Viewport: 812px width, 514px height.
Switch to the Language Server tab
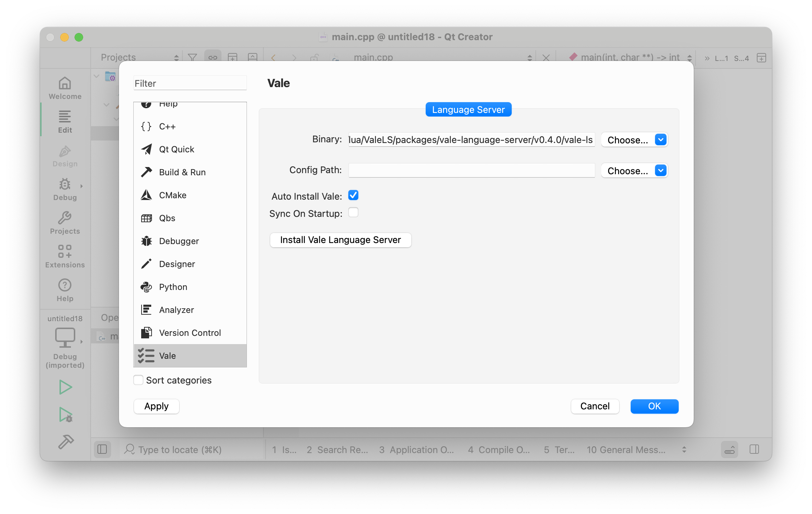pos(468,110)
